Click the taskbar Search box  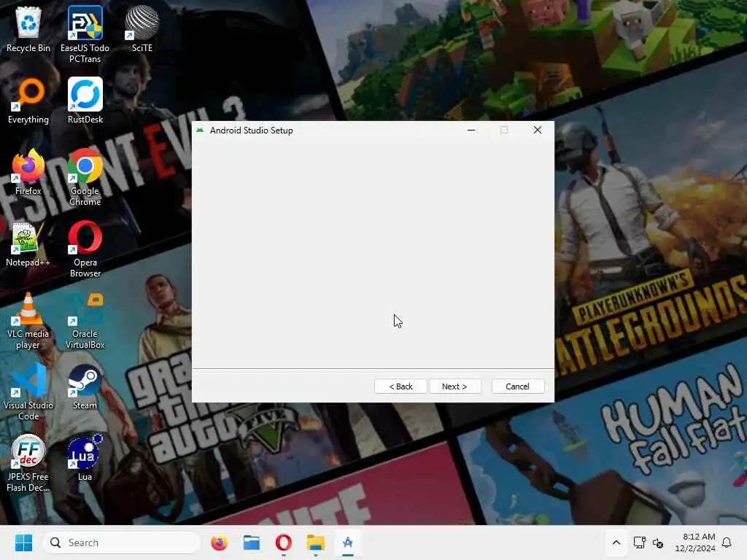point(122,542)
